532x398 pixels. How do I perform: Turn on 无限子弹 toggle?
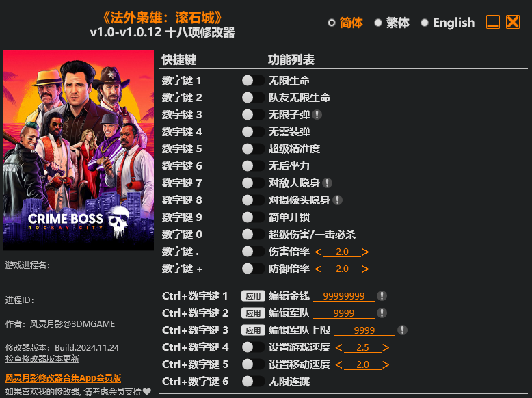pyautogui.click(x=253, y=115)
